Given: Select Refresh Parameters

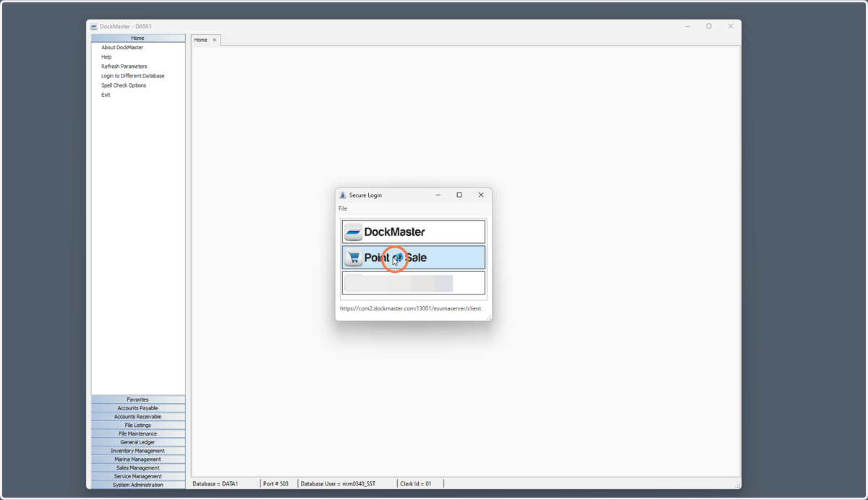Looking at the screenshot, I should coord(124,67).
